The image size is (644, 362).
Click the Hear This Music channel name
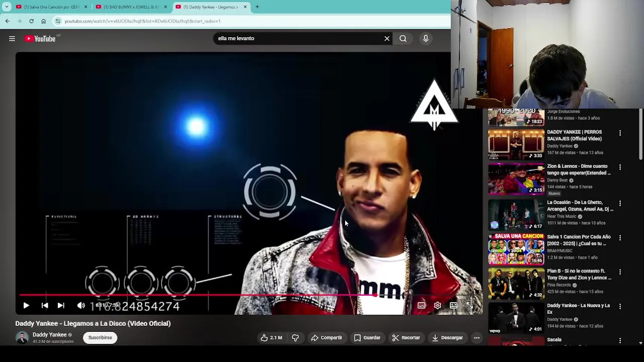(x=561, y=216)
